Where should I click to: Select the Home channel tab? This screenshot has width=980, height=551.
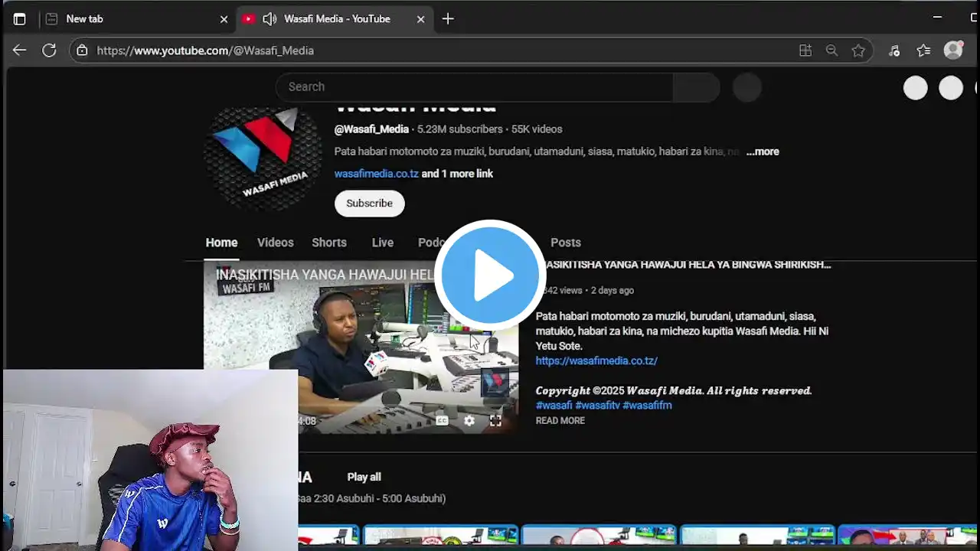click(221, 243)
